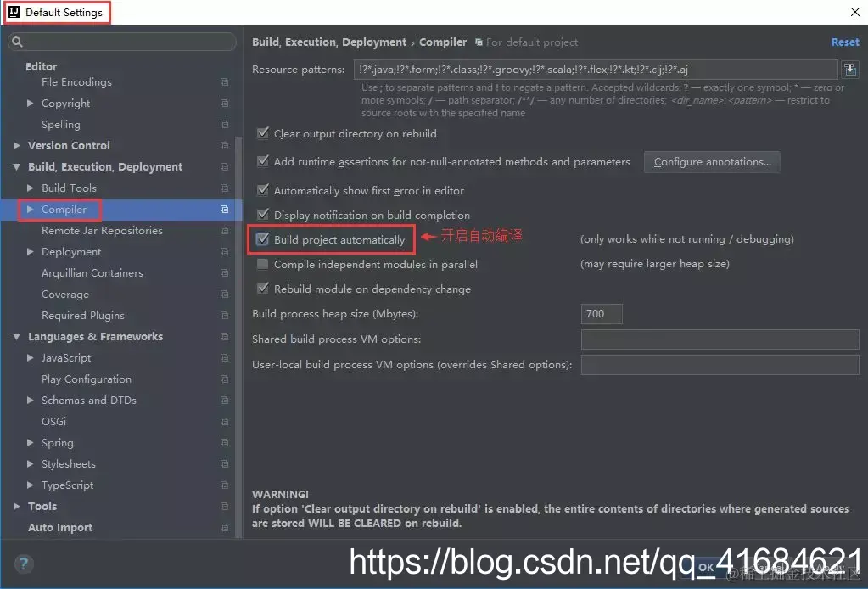Screen dimensions: 868x589
Task: Expand the Spring tree node
Action: (31, 443)
